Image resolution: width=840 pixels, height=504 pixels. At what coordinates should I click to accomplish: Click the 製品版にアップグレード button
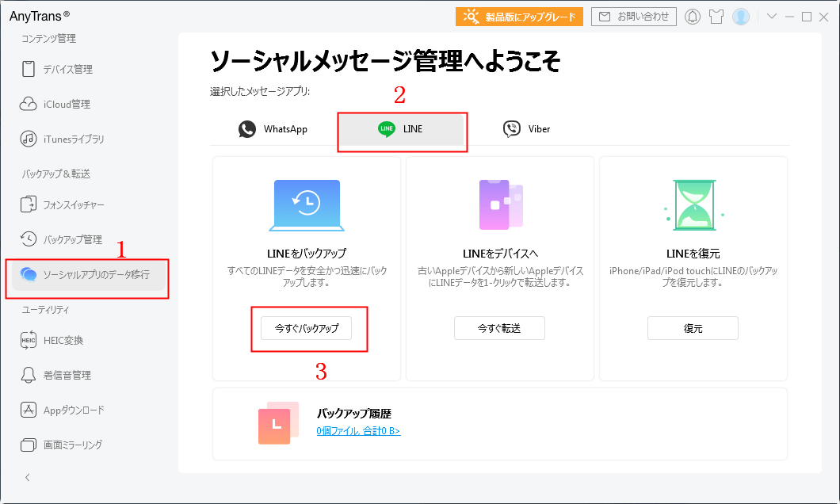tap(519, 16)
